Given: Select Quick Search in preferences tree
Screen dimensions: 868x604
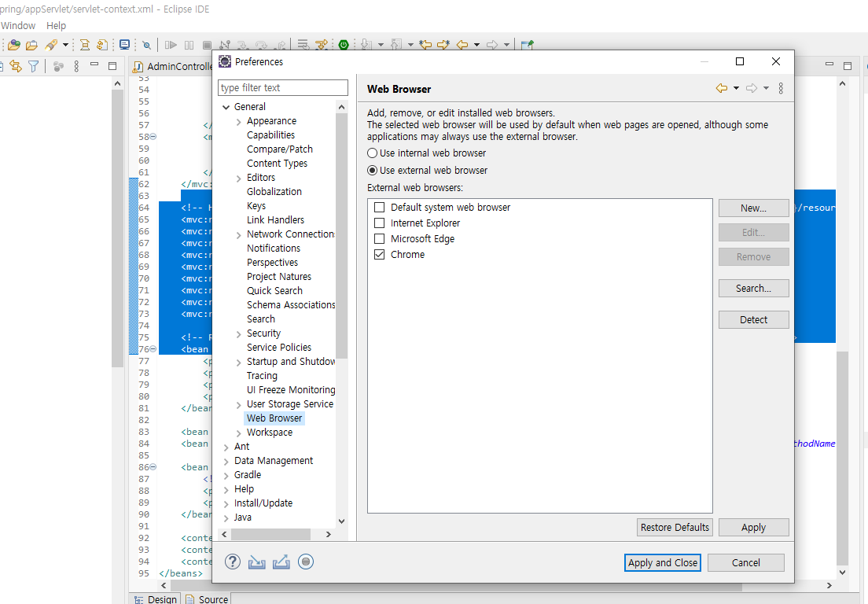Looking at the screenshot, I should 274,291.
